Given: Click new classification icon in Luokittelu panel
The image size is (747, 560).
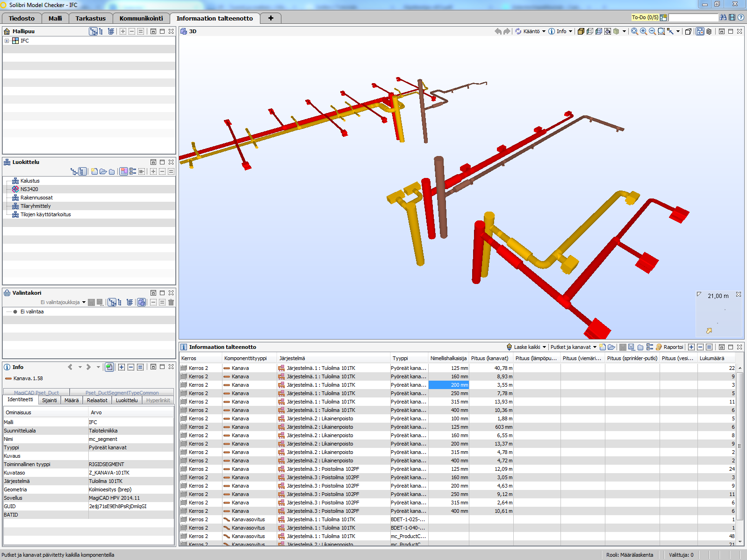Looking at the screenshot, I should point(94,171).
